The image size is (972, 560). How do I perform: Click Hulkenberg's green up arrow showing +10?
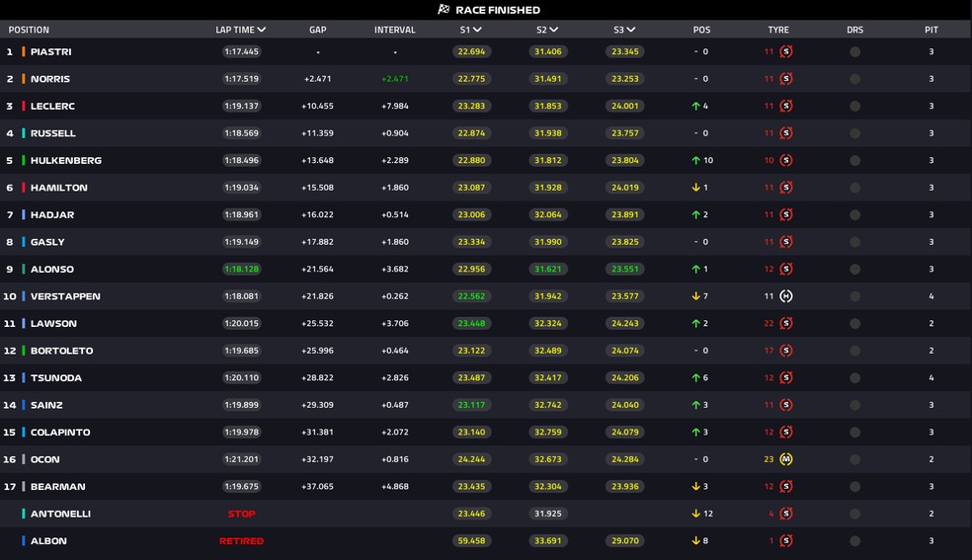click(695, 160)
